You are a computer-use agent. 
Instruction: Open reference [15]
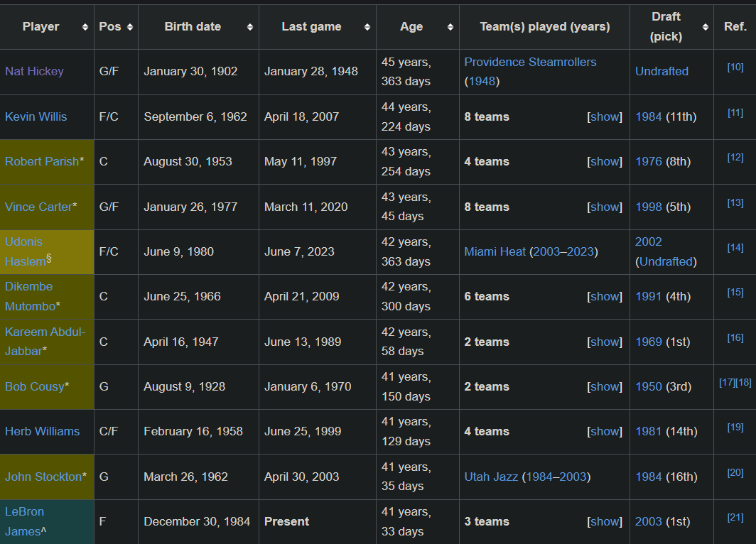[735, 293]
